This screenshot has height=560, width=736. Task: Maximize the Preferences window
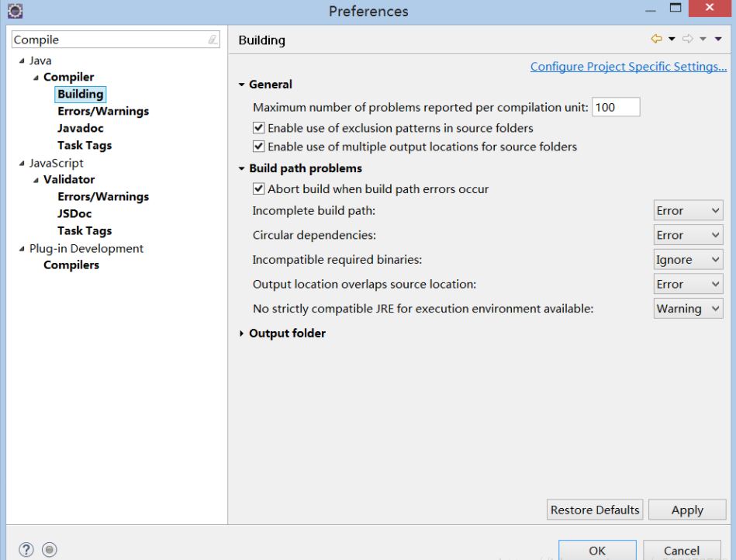tap(676, 8)
